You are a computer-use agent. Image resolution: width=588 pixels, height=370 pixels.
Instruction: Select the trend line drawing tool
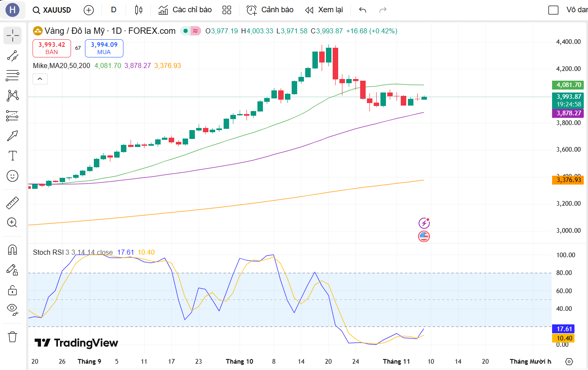tap(13, 56)
